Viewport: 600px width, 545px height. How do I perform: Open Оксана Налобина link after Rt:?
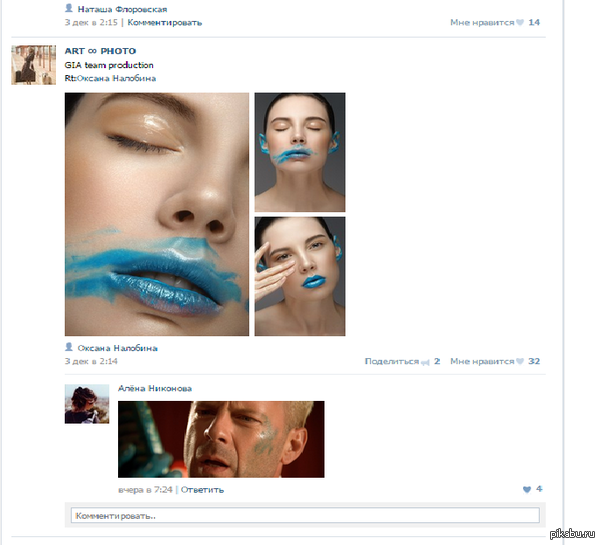[117, 78]
